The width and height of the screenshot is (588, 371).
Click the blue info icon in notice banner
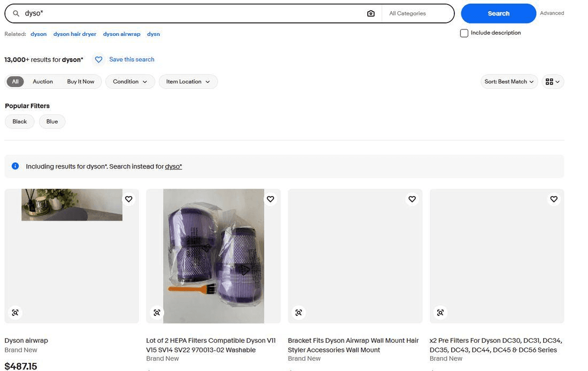click(16, 166)
